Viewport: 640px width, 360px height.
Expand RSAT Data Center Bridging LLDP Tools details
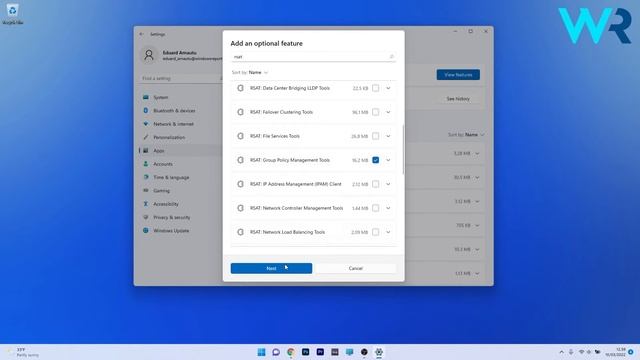(x=388, y=88)
